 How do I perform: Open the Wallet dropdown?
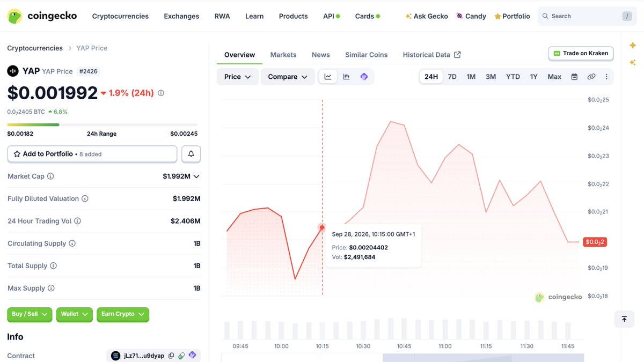(75, 314)
